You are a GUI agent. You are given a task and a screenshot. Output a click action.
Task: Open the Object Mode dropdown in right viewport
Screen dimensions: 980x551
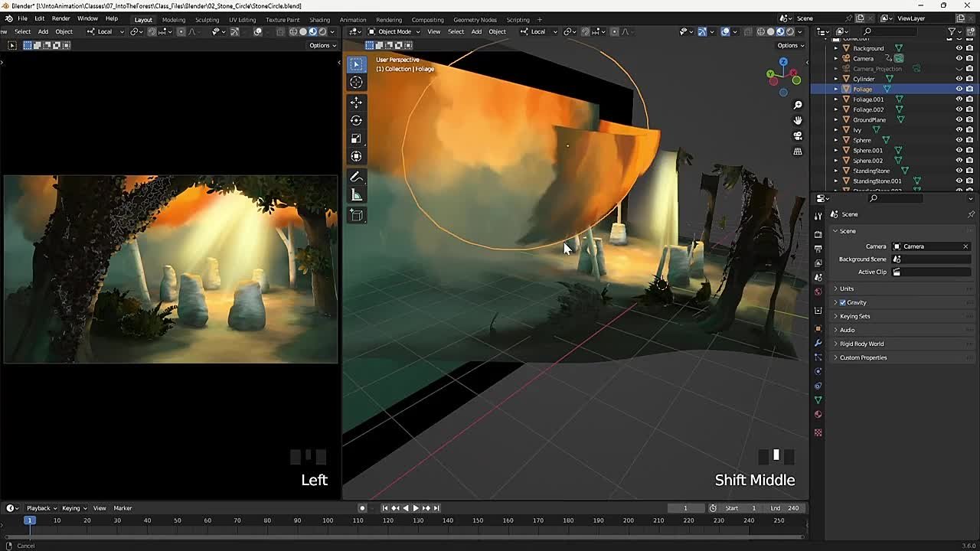tap(394, 31)
